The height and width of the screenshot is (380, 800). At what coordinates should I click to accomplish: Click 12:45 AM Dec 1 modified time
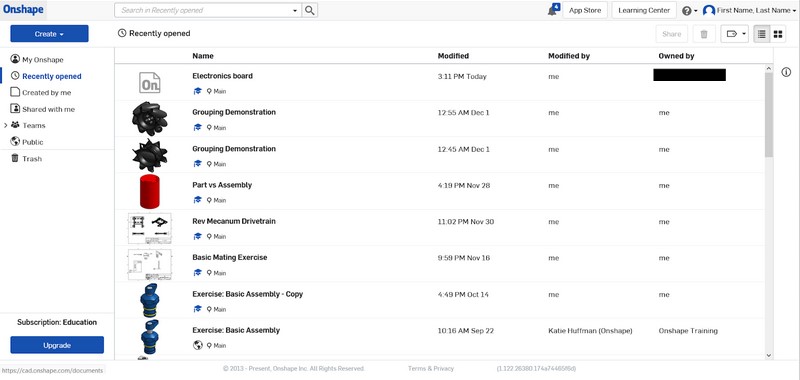point(463,149)
